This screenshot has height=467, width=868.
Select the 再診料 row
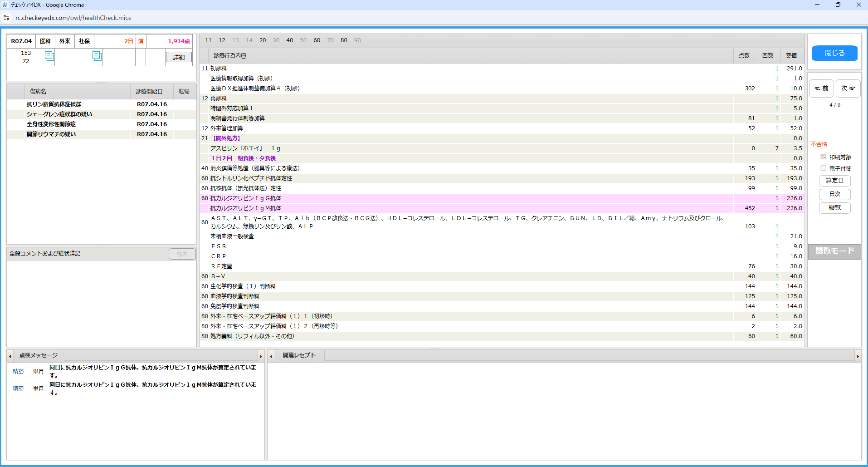[502, 98]
